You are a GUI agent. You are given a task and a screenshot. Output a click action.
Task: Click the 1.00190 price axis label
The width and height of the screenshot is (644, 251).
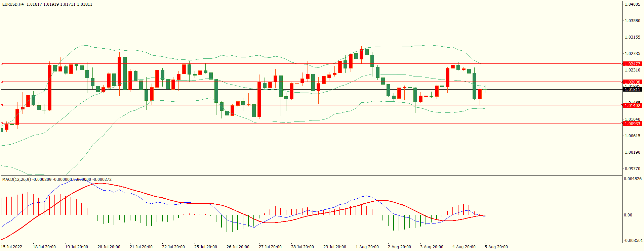click(x=632, y=152)
